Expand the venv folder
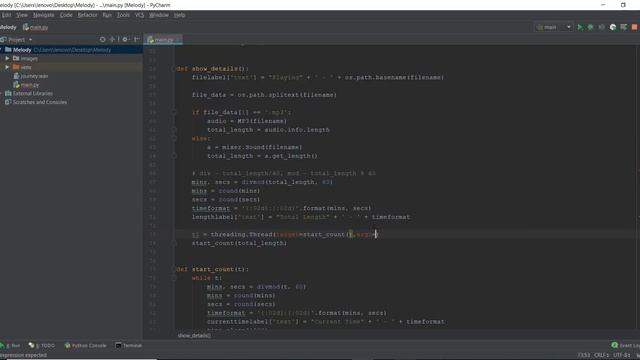The width and height of the screenshot is (640, 360). point(7,67)
